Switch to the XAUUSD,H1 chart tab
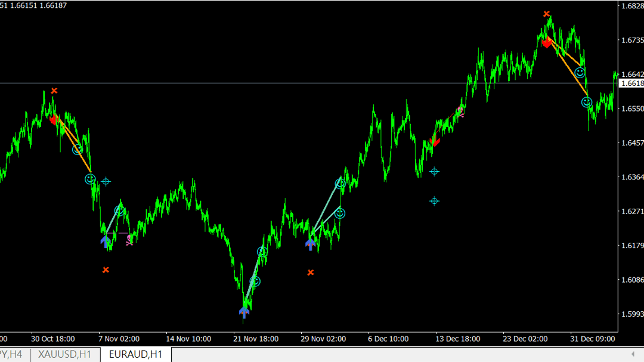This screenshot has width=644, height=362. [64, 354]
